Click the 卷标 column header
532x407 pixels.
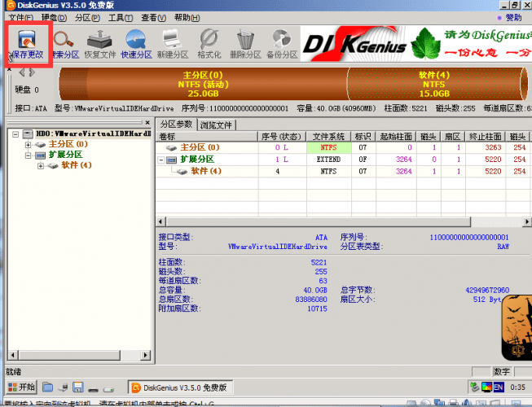point(207,137)
